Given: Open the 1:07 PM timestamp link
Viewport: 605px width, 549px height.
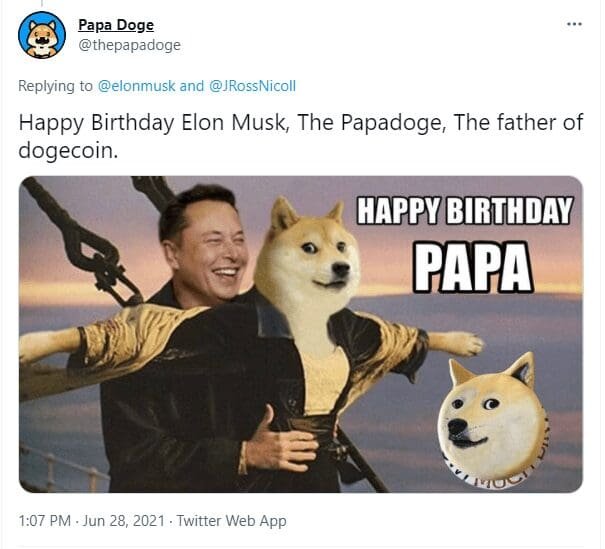Looking at the screenshot, I should click(x=44, y=521).
